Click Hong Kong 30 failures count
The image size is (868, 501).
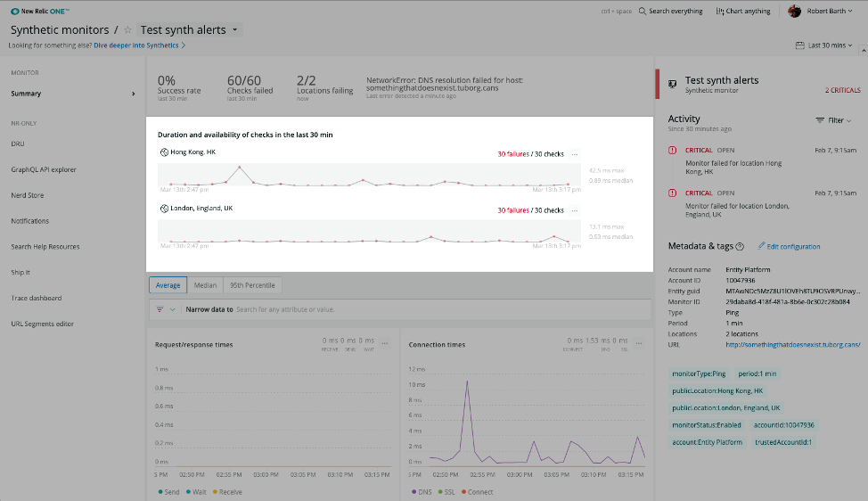pos(513,154)
